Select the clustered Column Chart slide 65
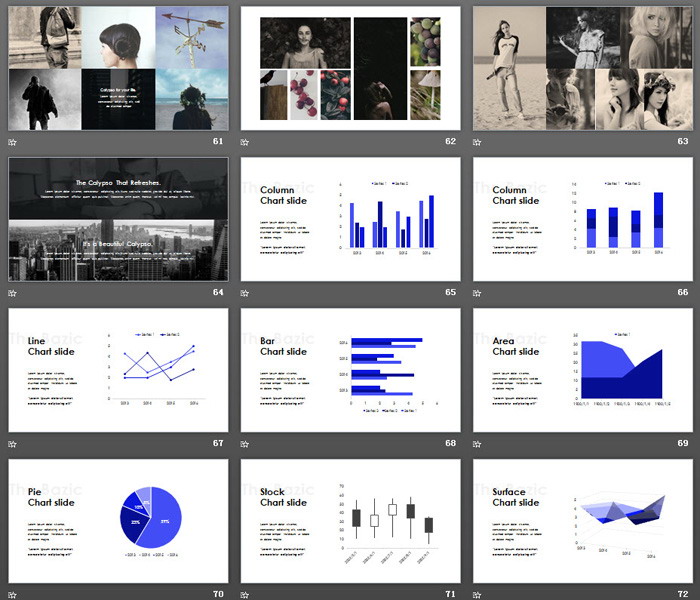 tap(350, 219)
